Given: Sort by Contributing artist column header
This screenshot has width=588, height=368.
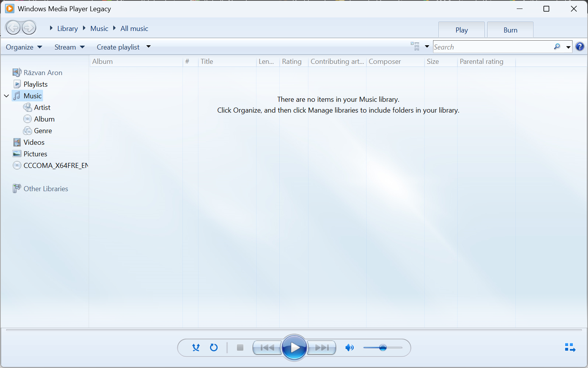Looking at the screenshot, I should click(x=337, y=61).
